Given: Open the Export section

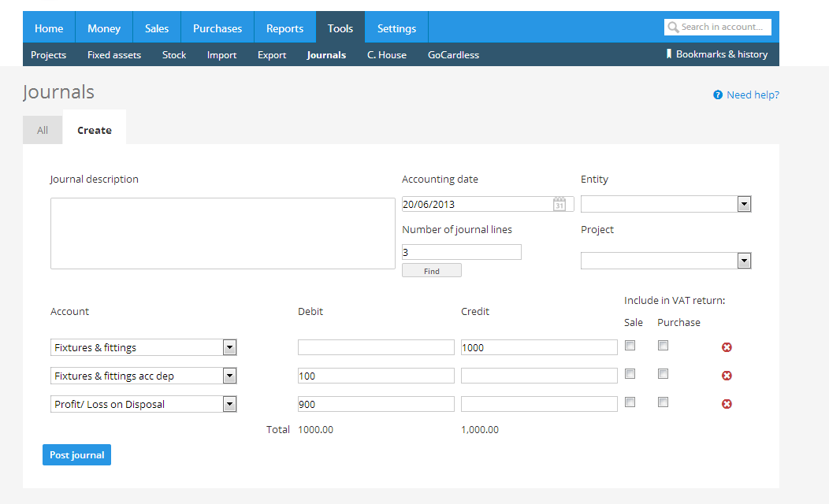Looking at the screenshot, I should [x=272, y=54].
